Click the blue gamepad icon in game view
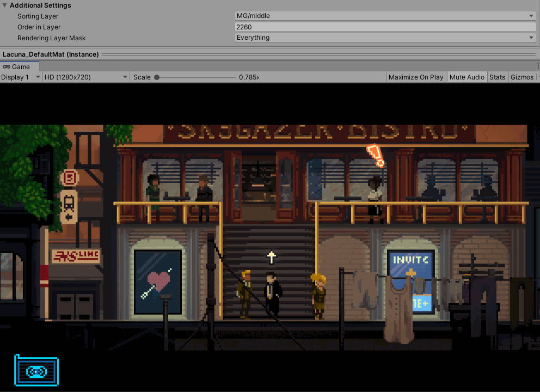This screenshot has width=540, height=392. point(36,371)
